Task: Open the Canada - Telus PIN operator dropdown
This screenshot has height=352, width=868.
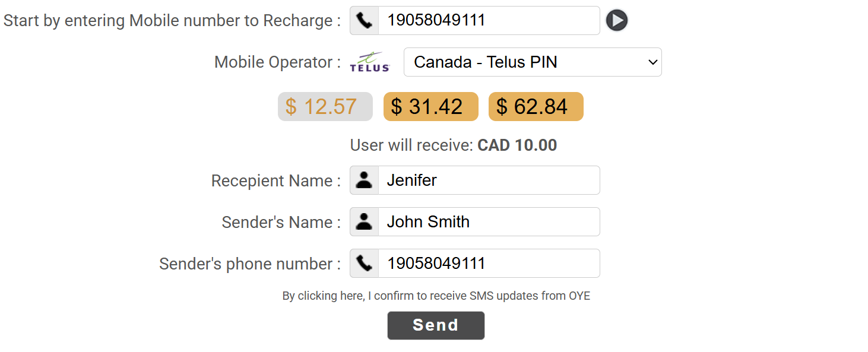Action: tap(532, 62)
